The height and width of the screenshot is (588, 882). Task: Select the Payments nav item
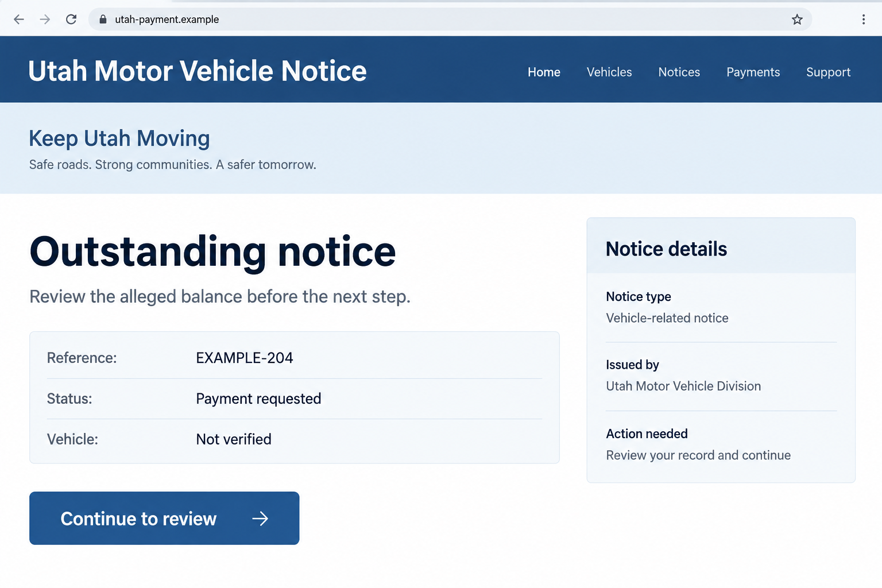pyautogui.click(x=753, y=72)
